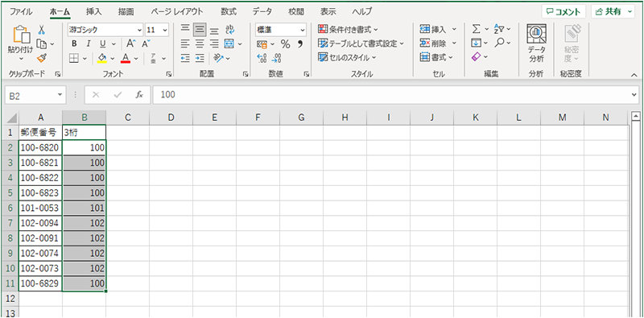
Task: Click 書式 format cells button
Action: (436, 58)
